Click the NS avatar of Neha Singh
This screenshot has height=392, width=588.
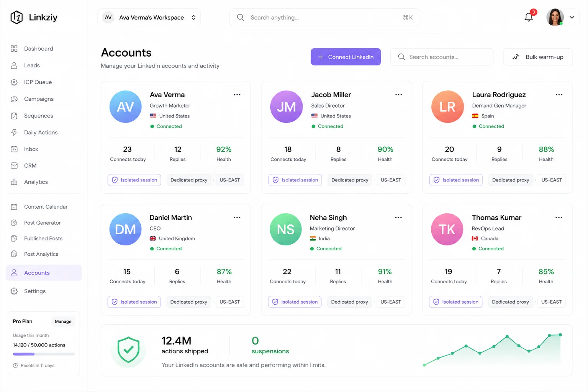coord(286,229)
